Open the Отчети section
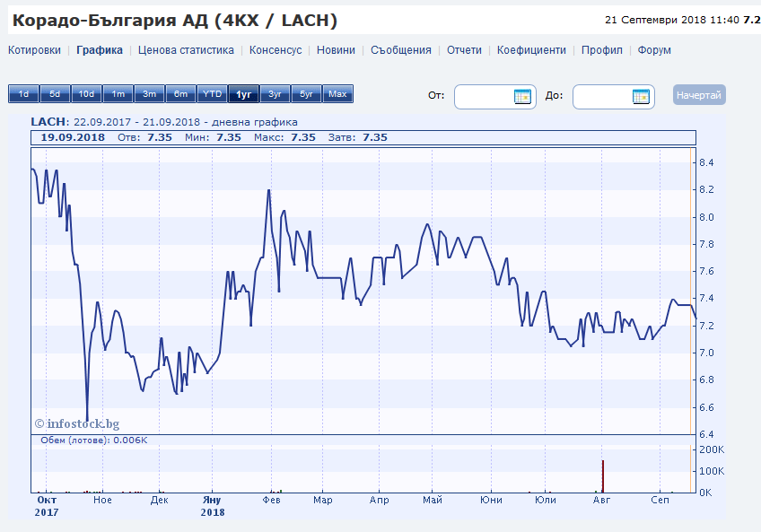This screenshot has height=532, width=761. (x=464, y=50)
